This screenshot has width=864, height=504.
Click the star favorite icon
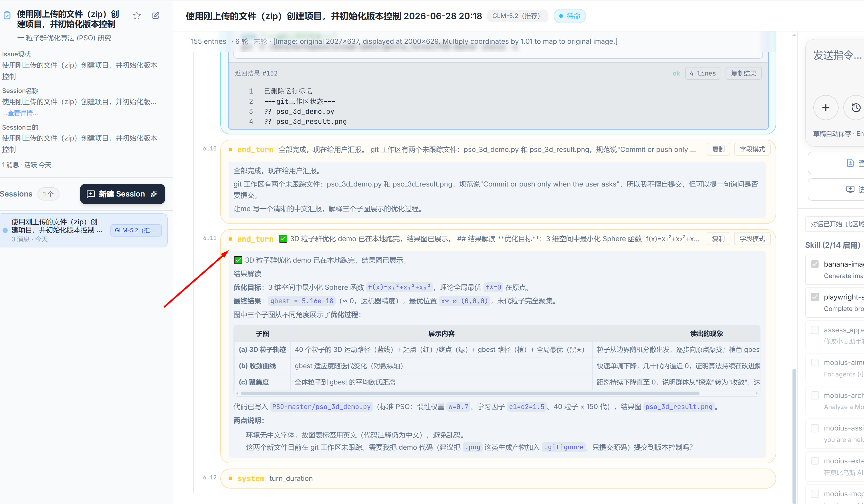tap(137, 15)
